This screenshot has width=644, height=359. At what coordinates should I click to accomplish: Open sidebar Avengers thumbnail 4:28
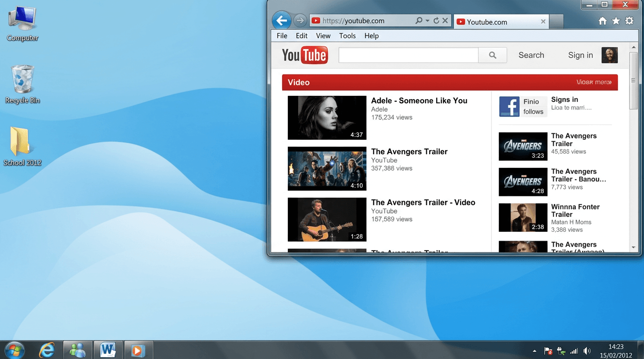(523, 182)
